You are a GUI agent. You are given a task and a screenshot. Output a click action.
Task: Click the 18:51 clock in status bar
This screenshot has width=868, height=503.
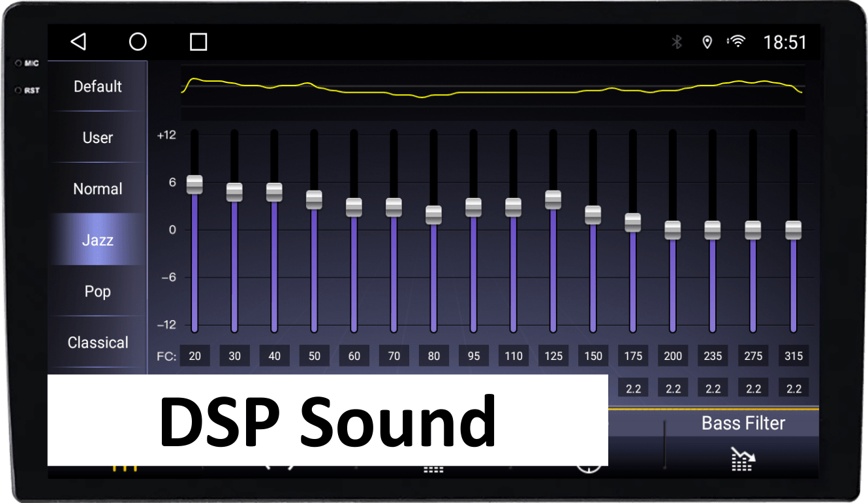pyautogui.click(x=785, y=42)
